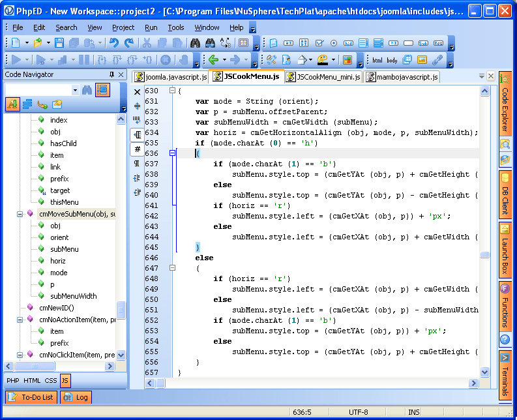This screenshot has width=517, height=420.
Task: Open the back navigation history dropdown
Action: 224,60
